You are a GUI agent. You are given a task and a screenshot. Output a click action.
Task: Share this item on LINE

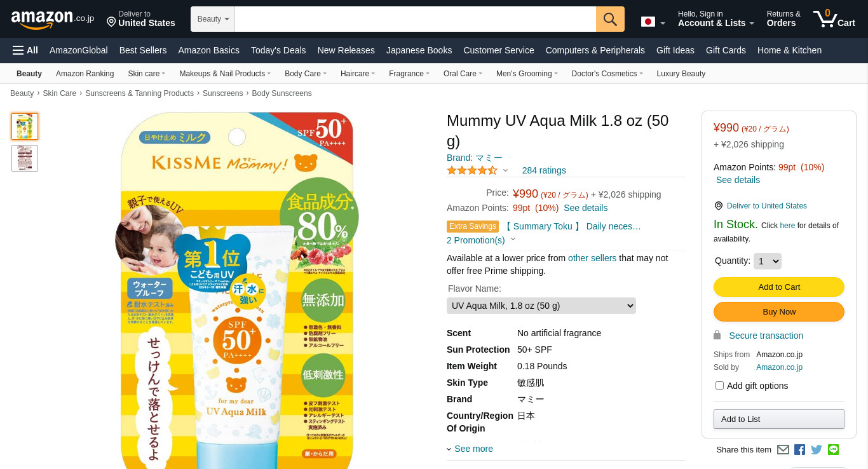coord(834,449)
